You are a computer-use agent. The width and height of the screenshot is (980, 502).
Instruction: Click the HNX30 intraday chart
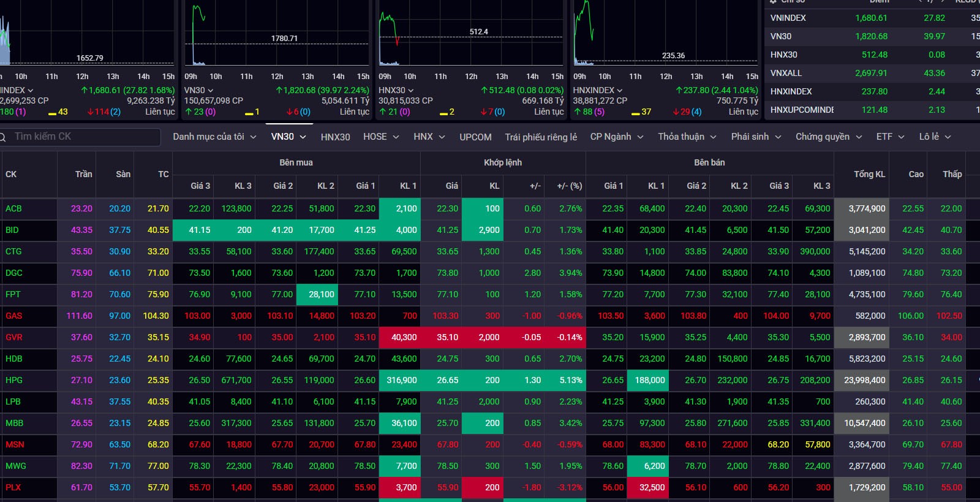pos(471,34)
